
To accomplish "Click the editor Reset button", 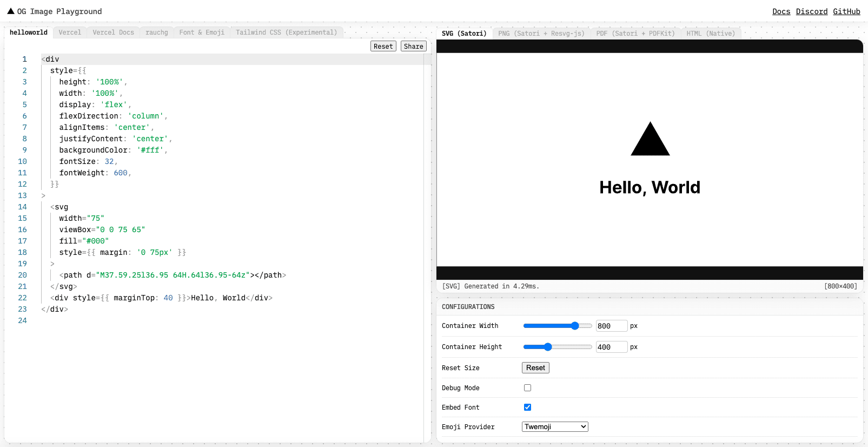I will 383,47.
